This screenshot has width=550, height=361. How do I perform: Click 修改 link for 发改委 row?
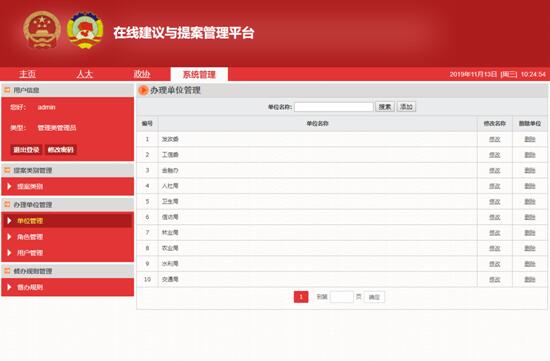pos(495,139)
